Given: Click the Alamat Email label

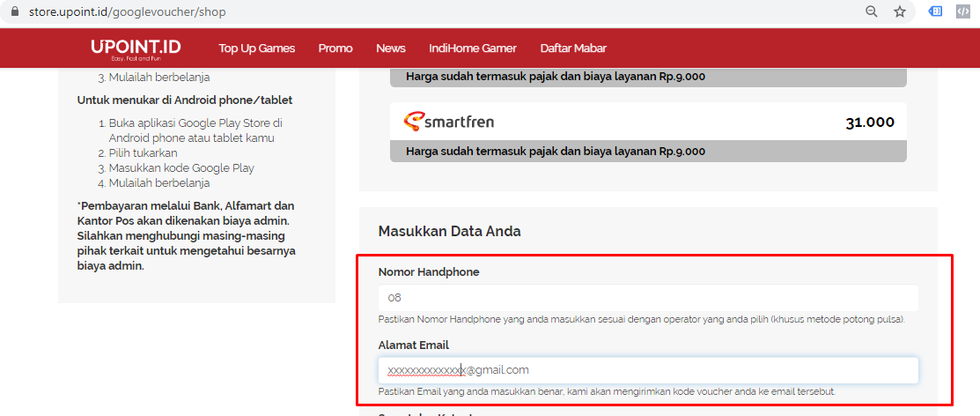Looking at the screenshot, I should click(x=414, y=345).
